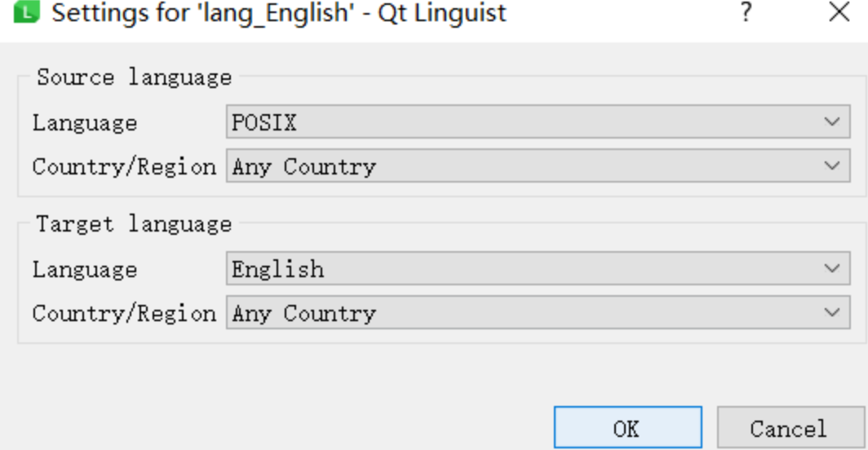Screen dimensions: 868x450
Task: Click the 'Target language' group title
Action: [x=134, y=224]
